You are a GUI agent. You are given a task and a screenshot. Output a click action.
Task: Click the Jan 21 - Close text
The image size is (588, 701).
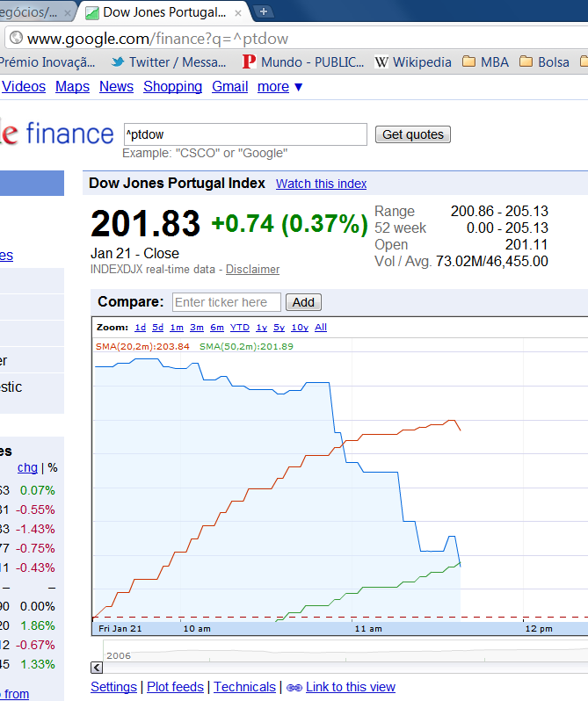(x=134, y=253)
